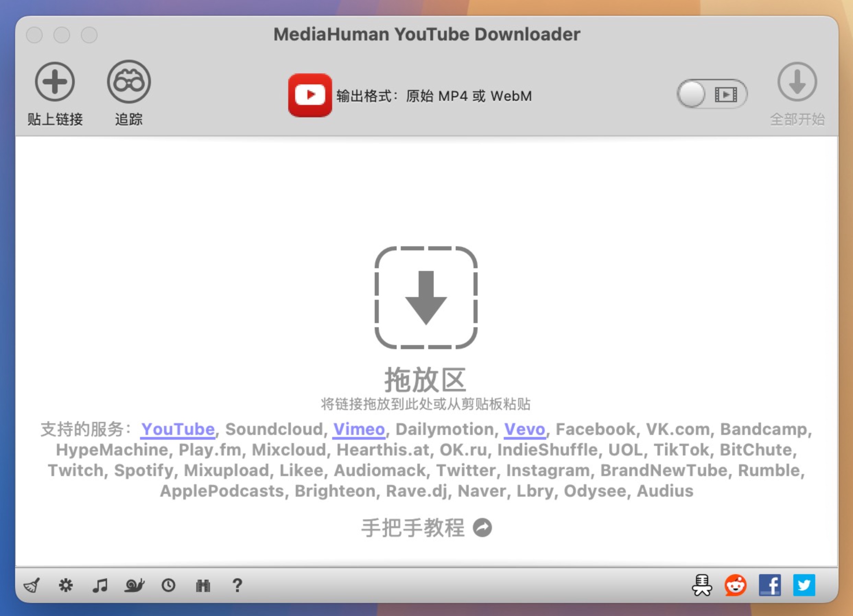Click the bottom bar binoculars icon
Image resolution: width=853 pixels, height=616 pixels.
(x=203, y=585)
